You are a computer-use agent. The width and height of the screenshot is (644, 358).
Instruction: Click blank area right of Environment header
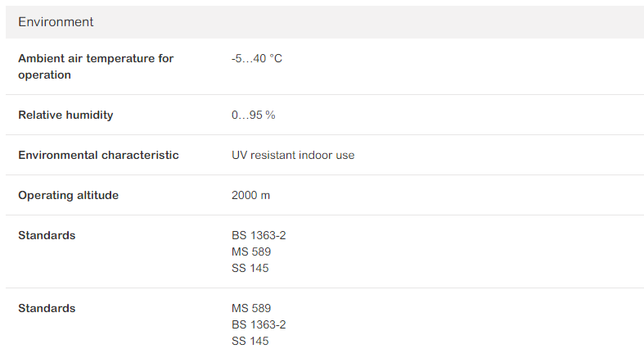click(370, 22)
